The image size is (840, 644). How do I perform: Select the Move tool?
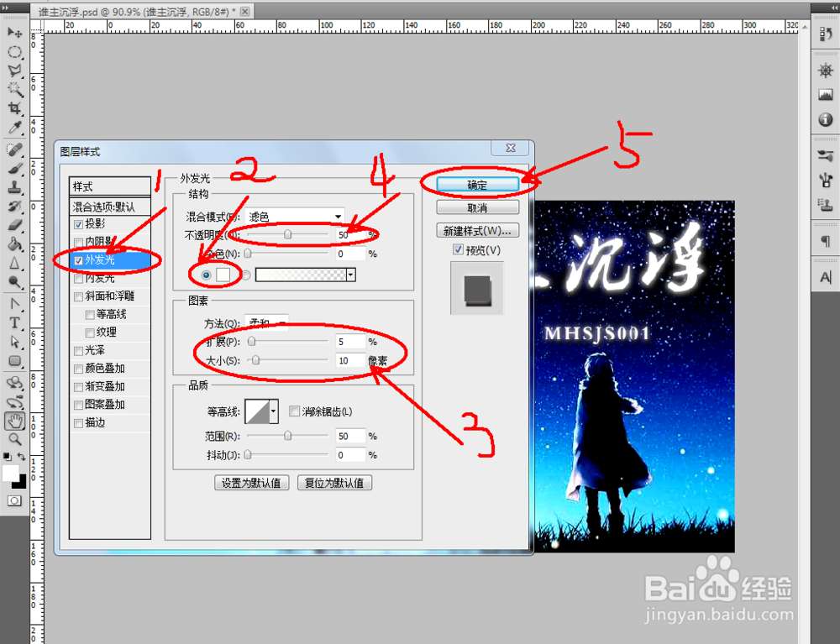(x=14, y=33)
